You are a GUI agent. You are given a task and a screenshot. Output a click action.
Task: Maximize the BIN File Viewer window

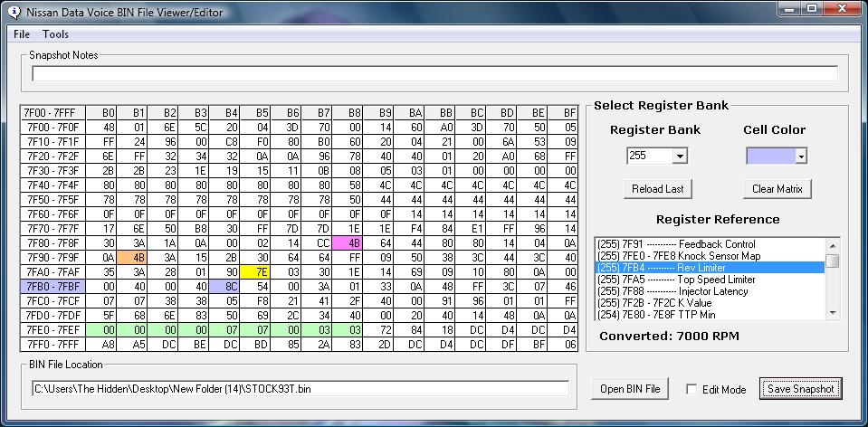813,8
